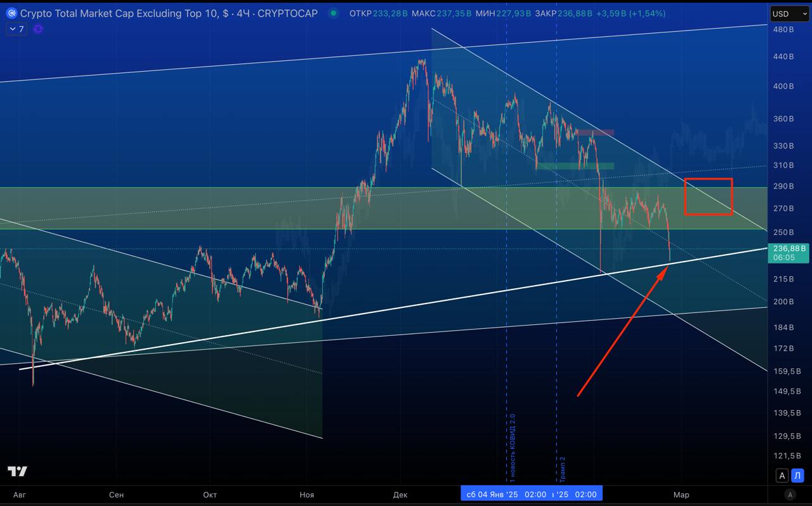Open the Crypto Total Market Cap symbol title
The height and width of the screenshot is (506, 812).
point(169,13)
